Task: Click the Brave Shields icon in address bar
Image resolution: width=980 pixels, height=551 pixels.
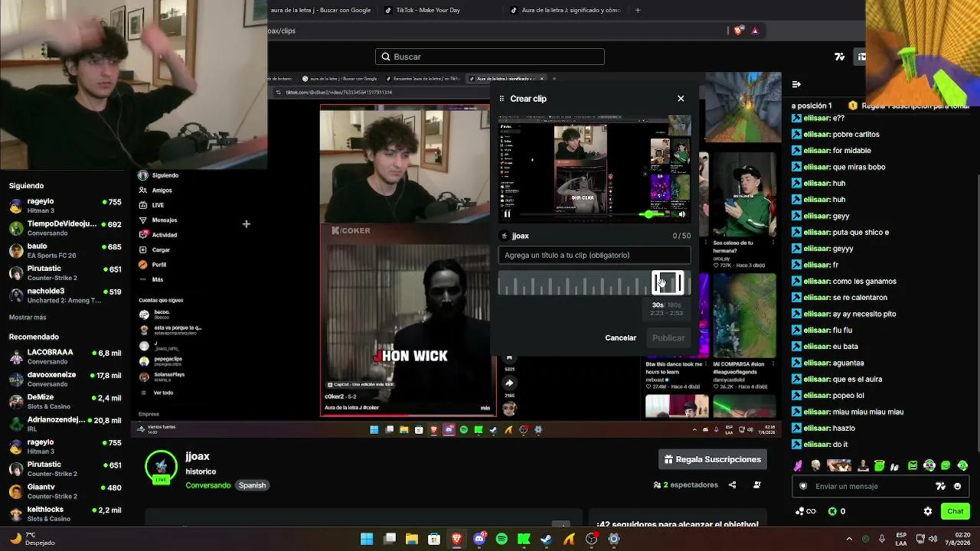Action: click(x=738, y=31)
